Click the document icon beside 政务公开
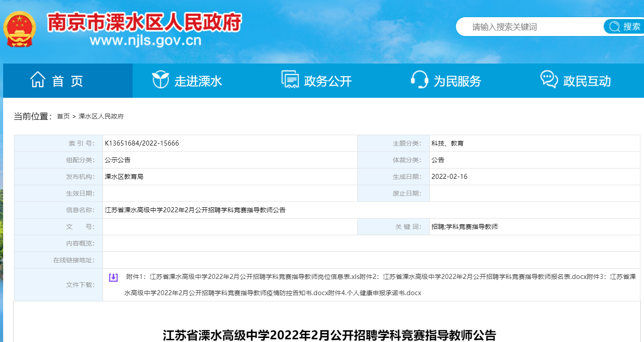Viewport: 644px width, 342px height. point(290,80)
